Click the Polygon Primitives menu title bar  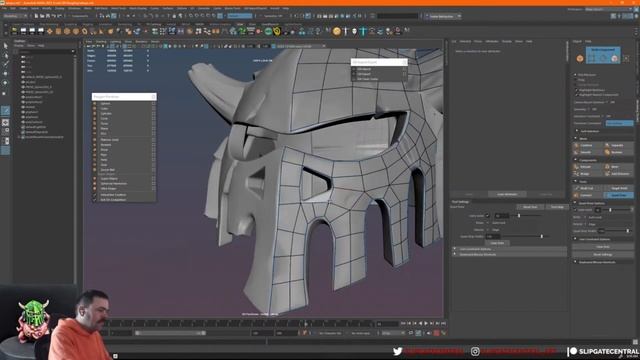[x=124, y=97]
